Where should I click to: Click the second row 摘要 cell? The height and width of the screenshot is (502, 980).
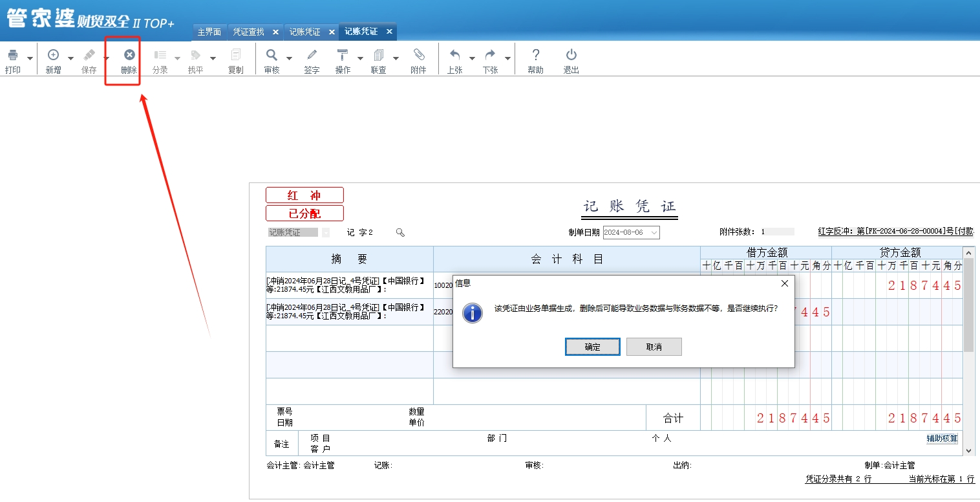pos(350,312)
